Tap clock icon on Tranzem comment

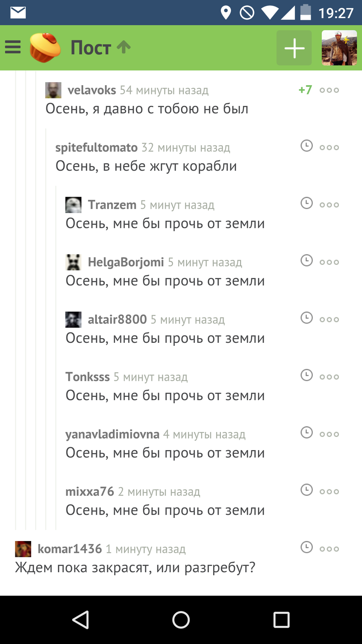pyautogui.click(x=307, y=203)
